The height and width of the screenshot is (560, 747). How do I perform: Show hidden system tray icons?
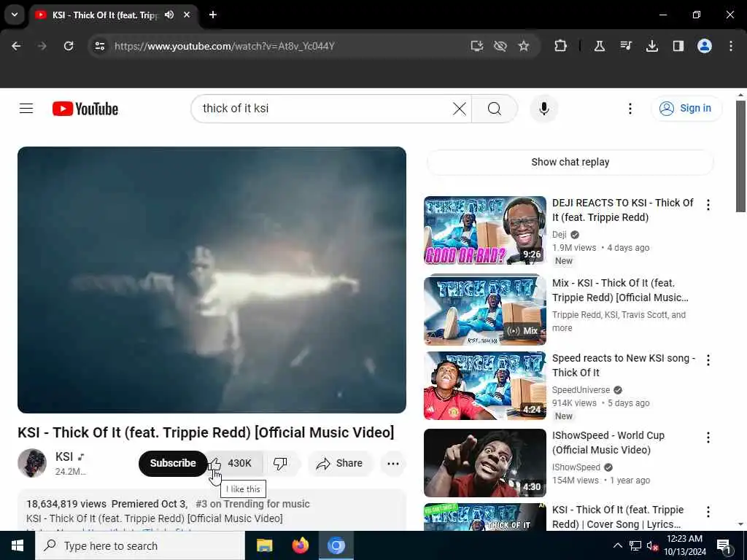617,545
